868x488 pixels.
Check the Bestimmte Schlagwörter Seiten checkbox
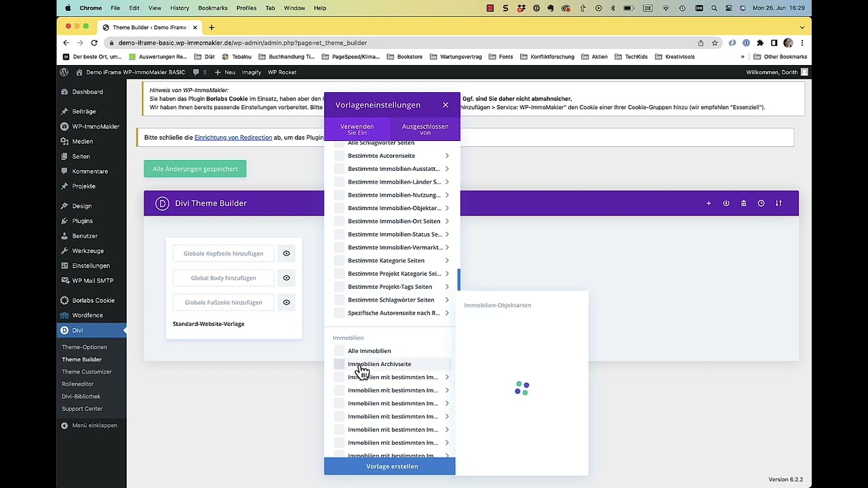point(339,300)
